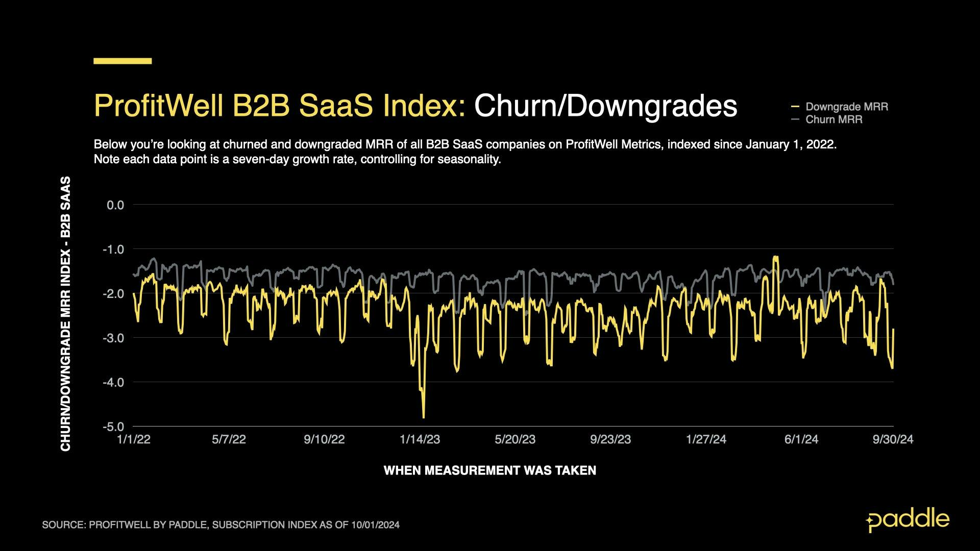Click the 5/20/23 x-axis date label
The image size is (980, 551).
(x=515, y=439)
